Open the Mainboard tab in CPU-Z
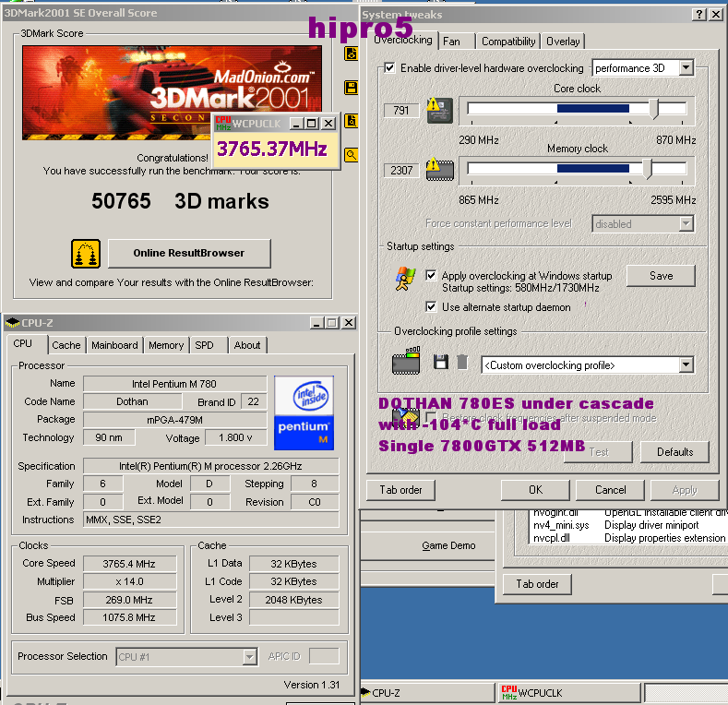Image resolution: width=728 pixels, height=705 pixels. (114, 345)
